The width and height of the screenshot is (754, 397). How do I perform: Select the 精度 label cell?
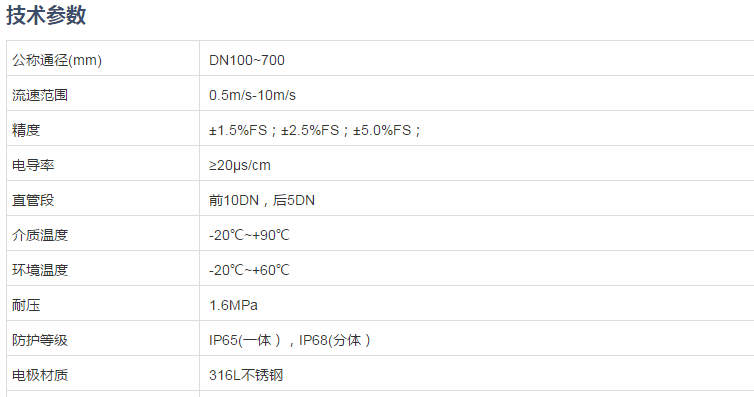pyautogui.click(x=103, y=128)
